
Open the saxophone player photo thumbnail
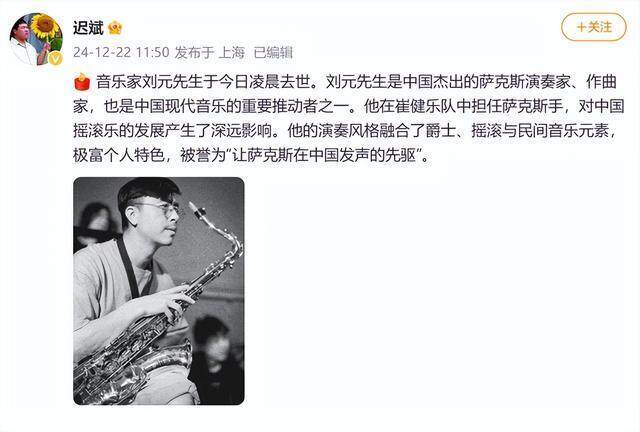point(159,291)
